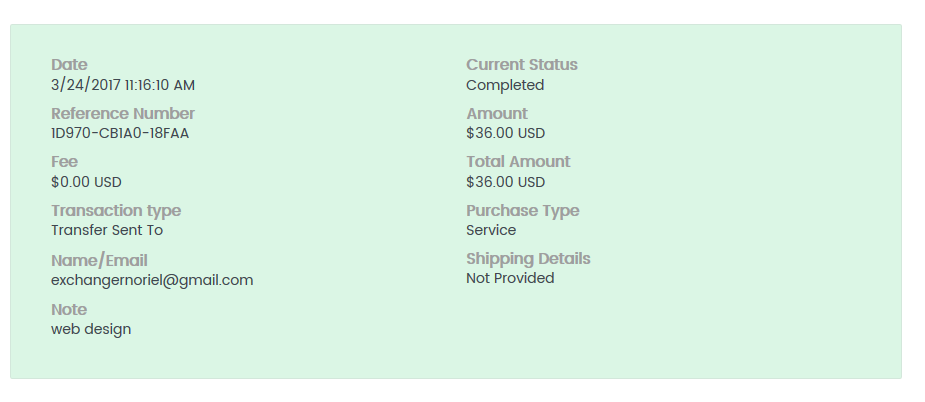The height and width of the screenshot is (402, 925).
Task: Click the Transfer Sent To text
Action: (107, 230)
